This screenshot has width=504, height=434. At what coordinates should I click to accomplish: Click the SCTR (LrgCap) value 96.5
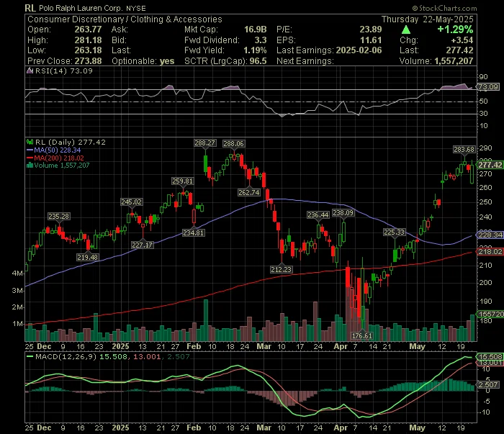pos(258,61)
